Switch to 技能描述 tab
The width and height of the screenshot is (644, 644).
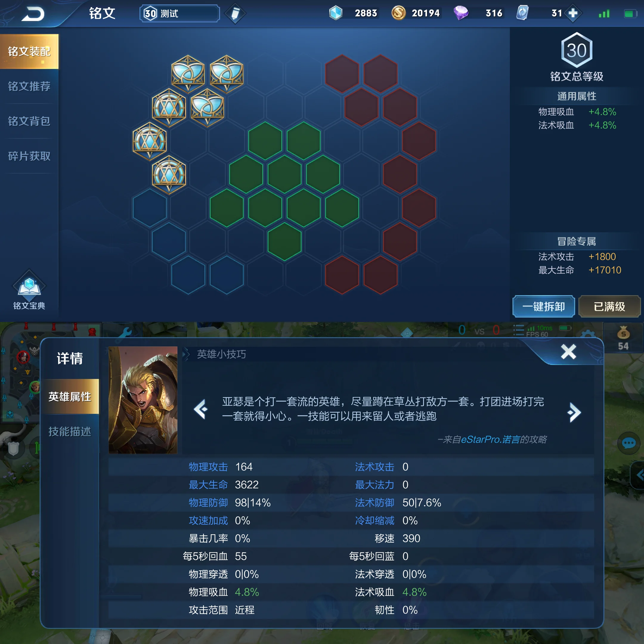coord(70,432)
